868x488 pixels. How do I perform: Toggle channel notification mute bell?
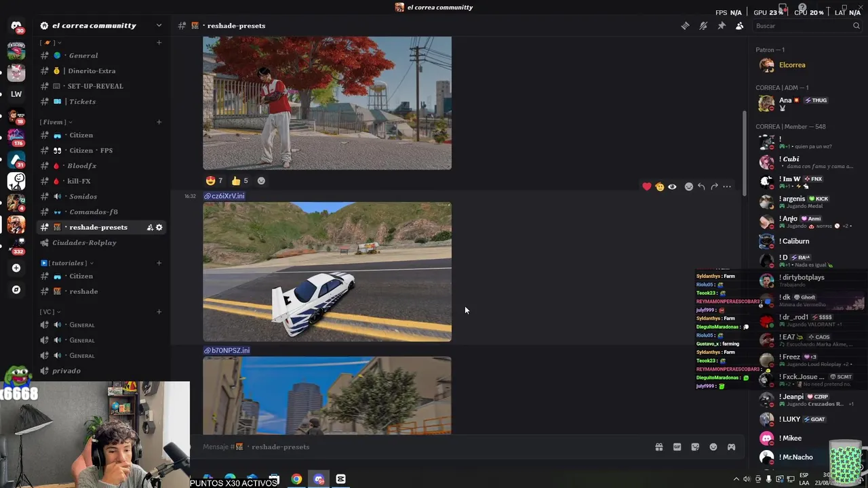click(x=703, y=26)
